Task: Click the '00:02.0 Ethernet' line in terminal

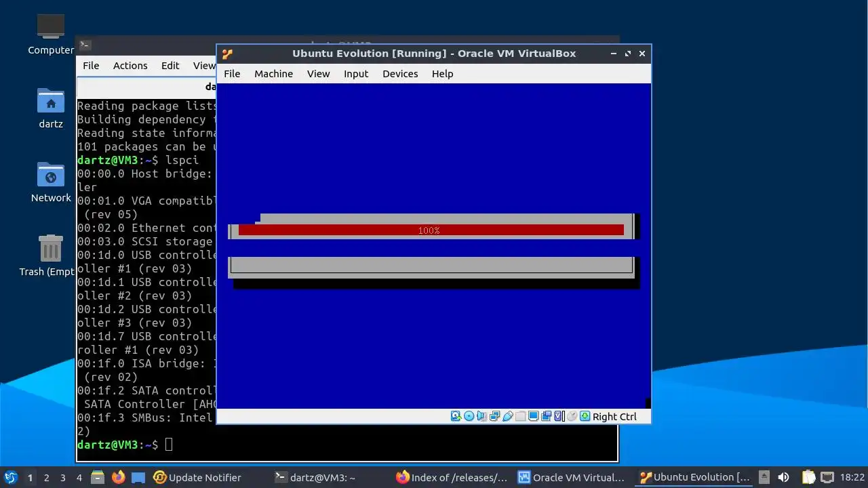Action: click(x=146, y=228)
